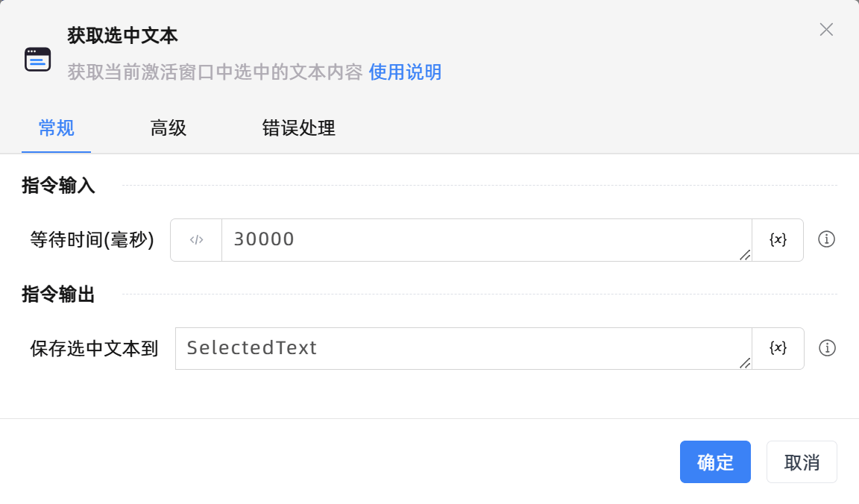This screenshot has height=504, width=859.
Task: Show info tooltip for 等待时间(毫秒)
Action: click(826, 239)
